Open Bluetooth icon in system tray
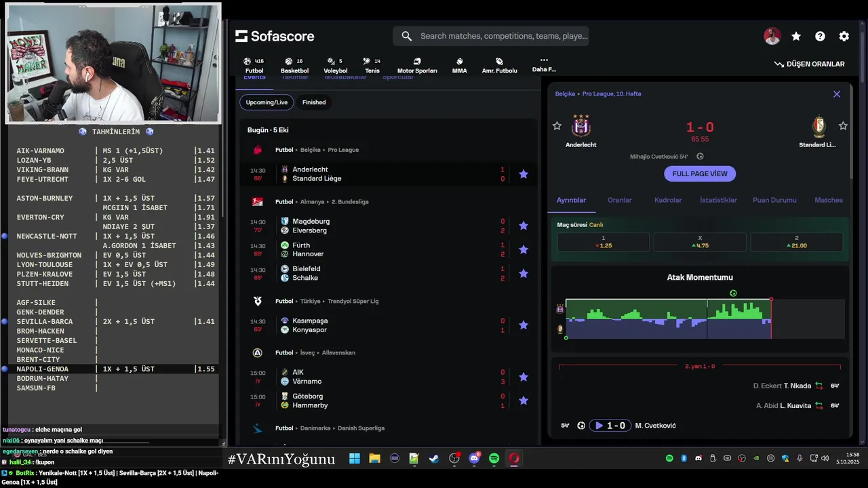This screenshot has height=488, width=868. (684, 459)
